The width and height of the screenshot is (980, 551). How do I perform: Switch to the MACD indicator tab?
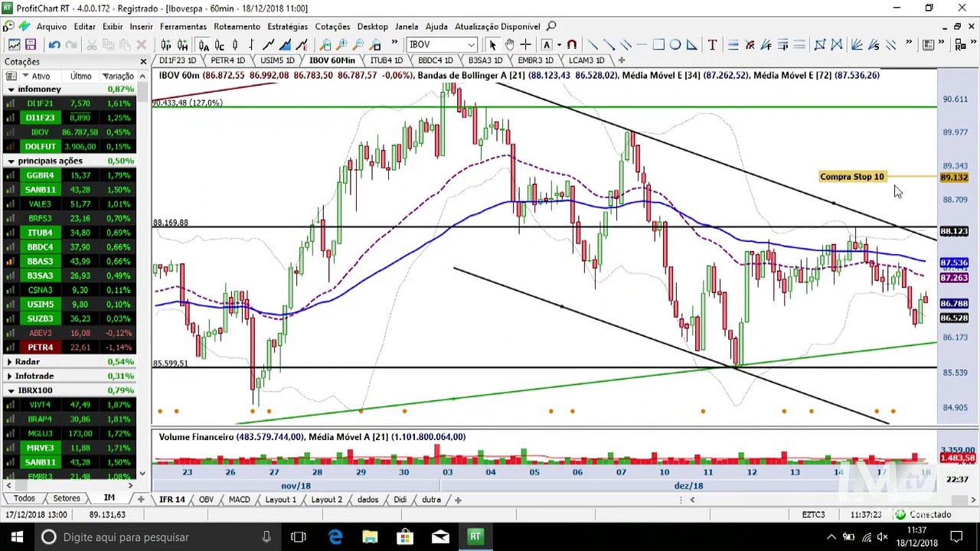[x=239, y=500]
